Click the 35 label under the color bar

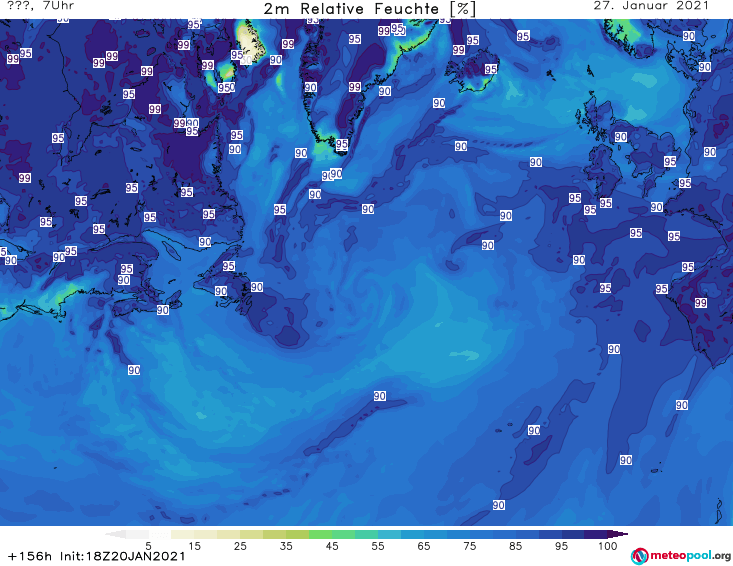(286, 546)
